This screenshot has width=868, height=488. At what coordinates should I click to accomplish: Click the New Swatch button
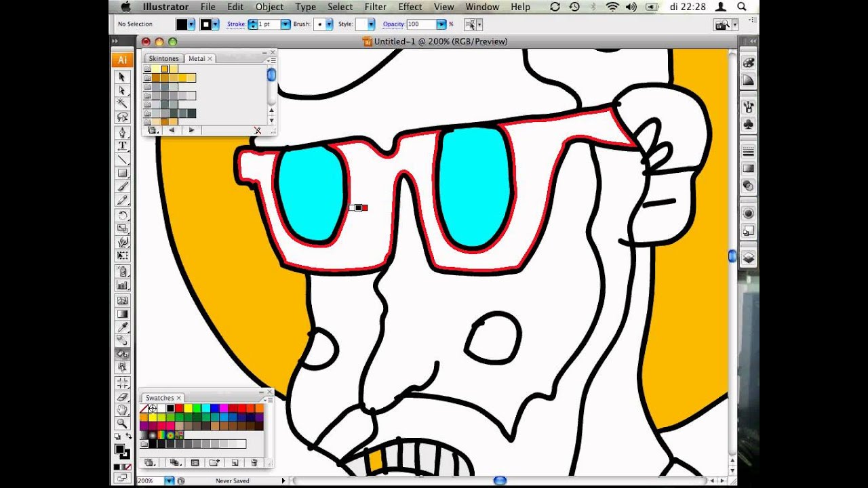(235, 463)
